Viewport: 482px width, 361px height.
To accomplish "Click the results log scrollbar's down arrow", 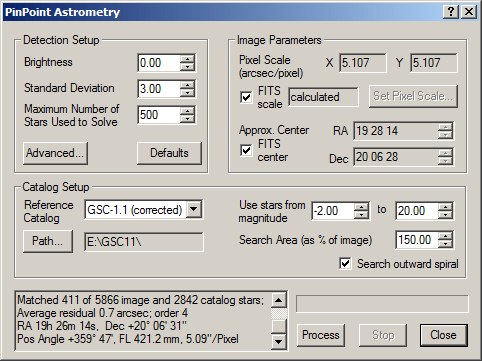I will [x=278, y=341].
